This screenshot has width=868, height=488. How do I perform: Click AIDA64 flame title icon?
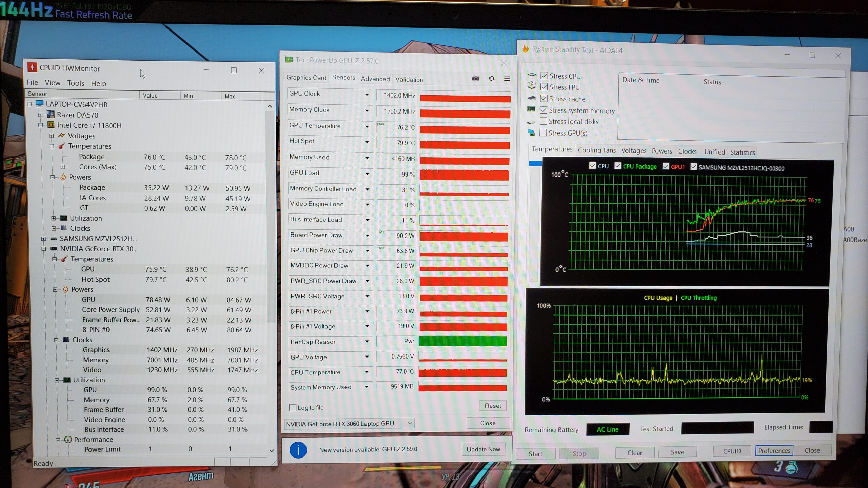tap(526, 49)
